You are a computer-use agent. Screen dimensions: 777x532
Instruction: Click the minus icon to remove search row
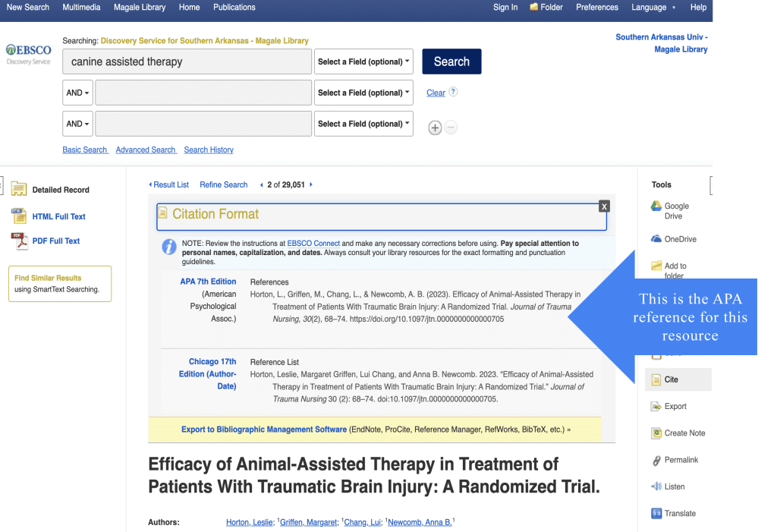[x=451, y=127]
